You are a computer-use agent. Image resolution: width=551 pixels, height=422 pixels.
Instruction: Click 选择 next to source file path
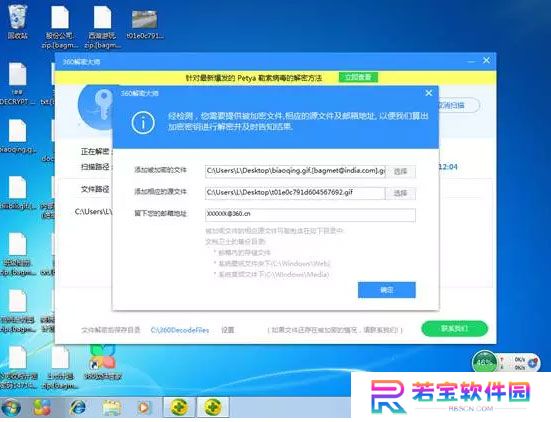pos(401,193)
